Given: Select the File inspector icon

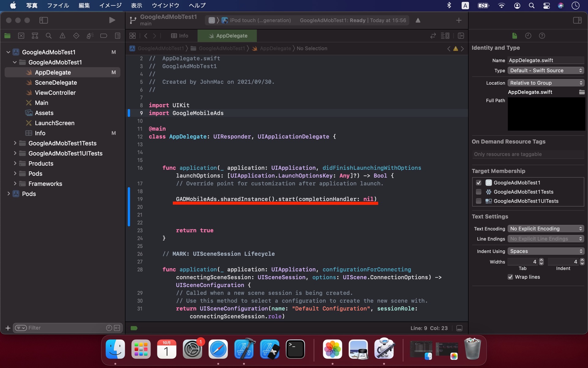Looking at the screenshot, I should click(514, 36).
